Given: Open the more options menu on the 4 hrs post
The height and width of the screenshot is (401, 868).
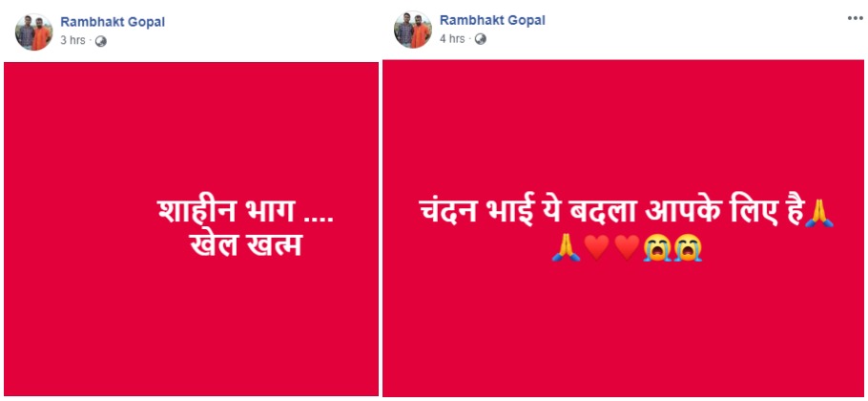Looking at the screenshot, I should [x=856, y=19].
